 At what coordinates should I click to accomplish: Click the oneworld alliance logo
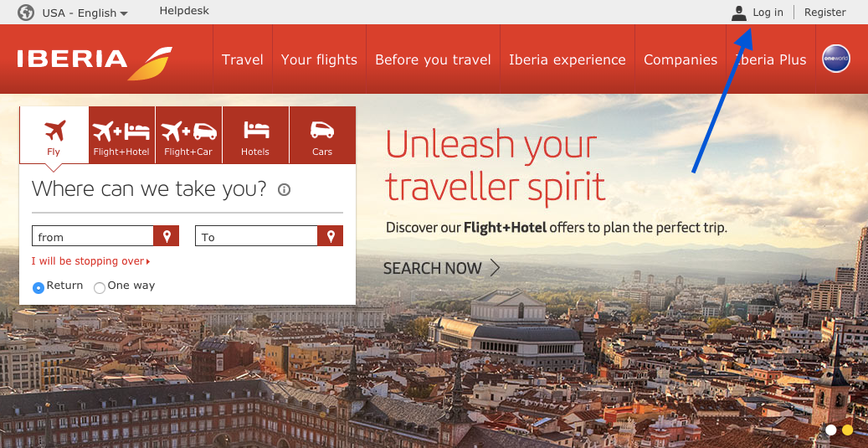click(836, 59)
